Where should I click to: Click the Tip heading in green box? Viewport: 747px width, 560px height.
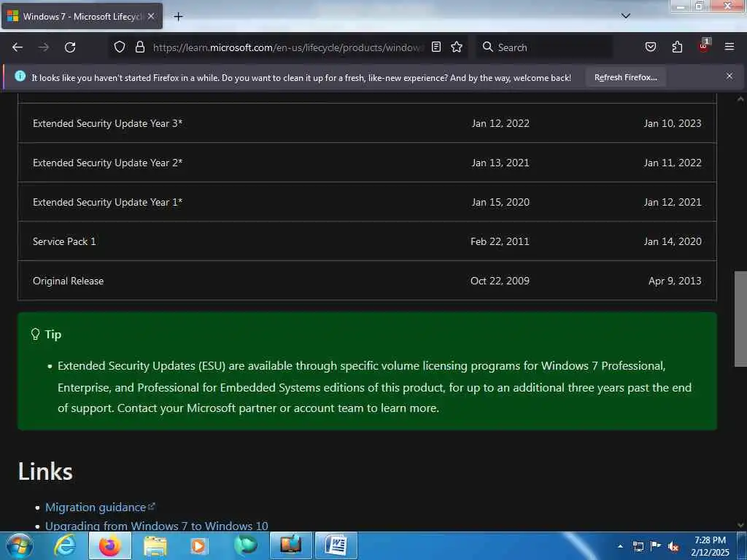[53, 334]
